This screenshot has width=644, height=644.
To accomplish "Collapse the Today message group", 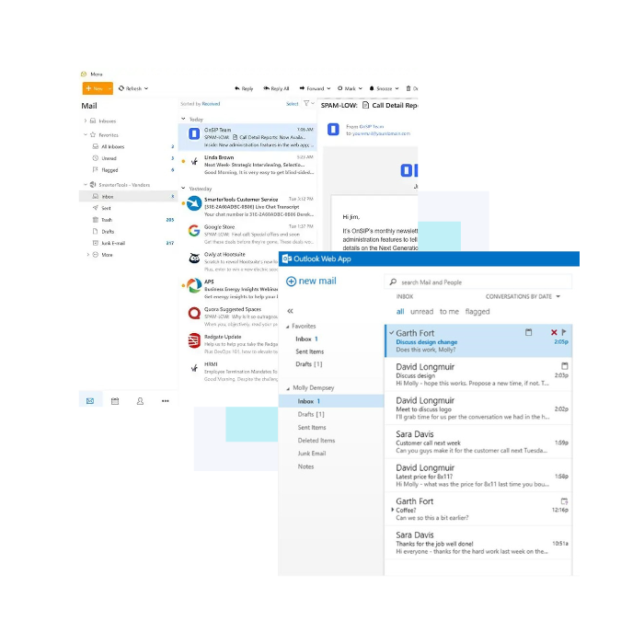I will (x=183, y=119).
